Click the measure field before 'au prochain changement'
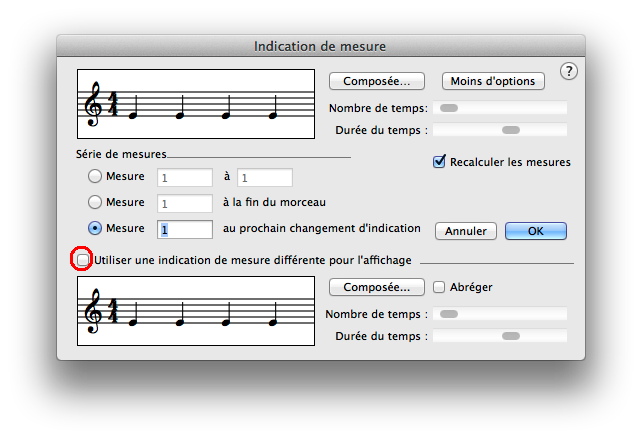Viewport: 642px width, 439px height. tap(185, 230)
